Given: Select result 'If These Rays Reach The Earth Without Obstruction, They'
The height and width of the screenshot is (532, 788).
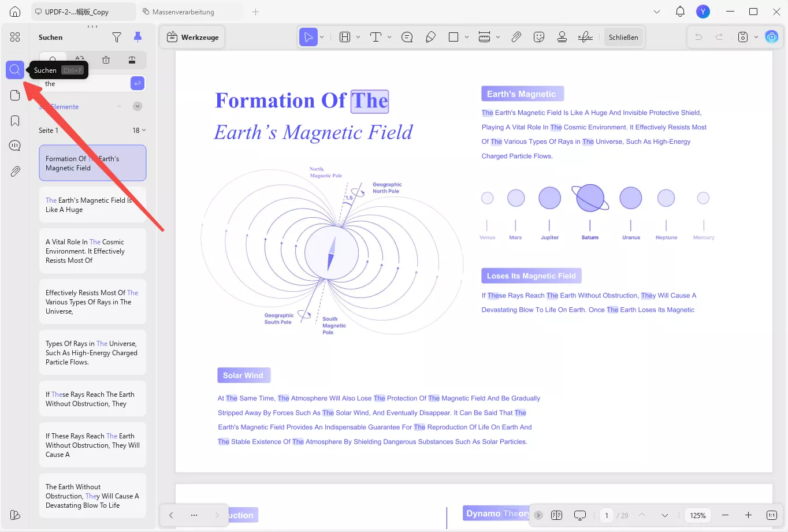Looking at the screenshot, I should tap(92, 399).
